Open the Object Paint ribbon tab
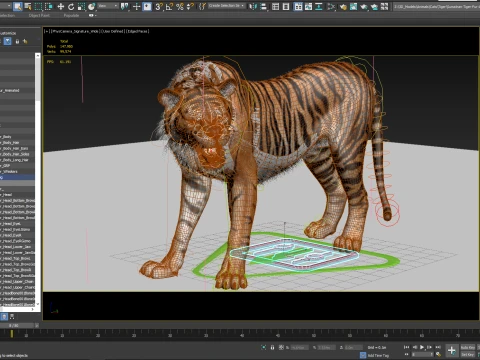Viewport: 480px width, 360px height. click(x=39, y=15)
